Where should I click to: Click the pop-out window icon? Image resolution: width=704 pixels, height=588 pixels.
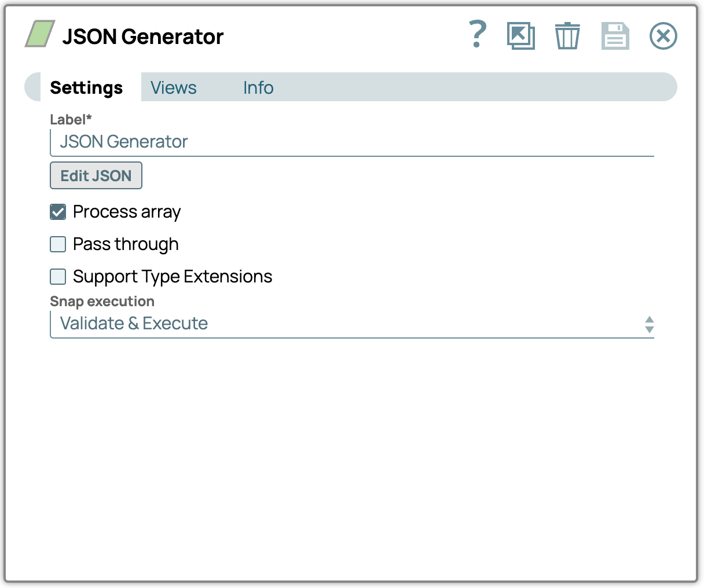click(520, 36)
